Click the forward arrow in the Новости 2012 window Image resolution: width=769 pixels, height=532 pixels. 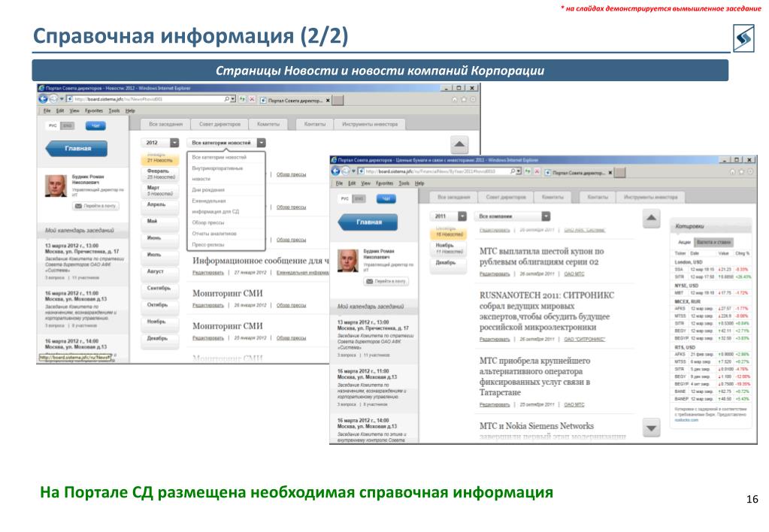[x=53, y=99]
